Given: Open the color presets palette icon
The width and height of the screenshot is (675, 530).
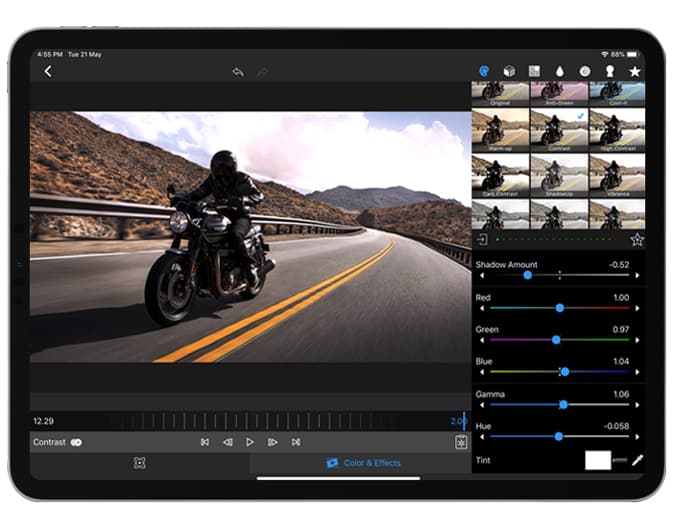Looking at the screenshot, I should (484, 71).
